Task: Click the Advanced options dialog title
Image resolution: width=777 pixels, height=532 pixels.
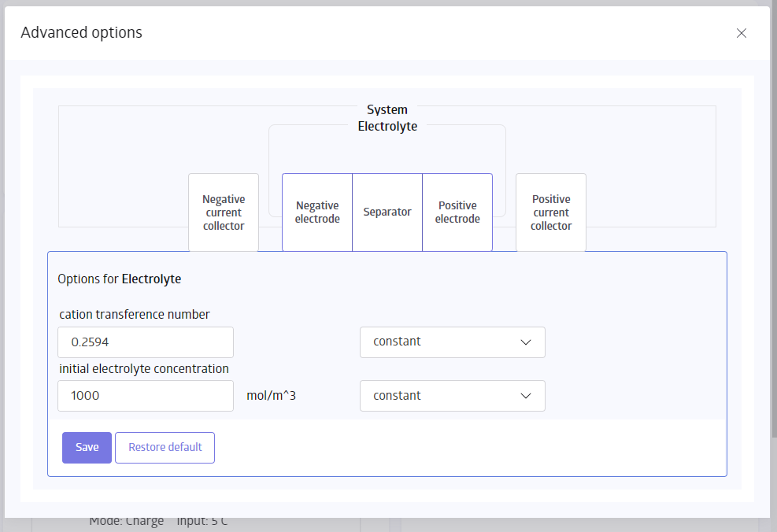Action: [81, 32]
